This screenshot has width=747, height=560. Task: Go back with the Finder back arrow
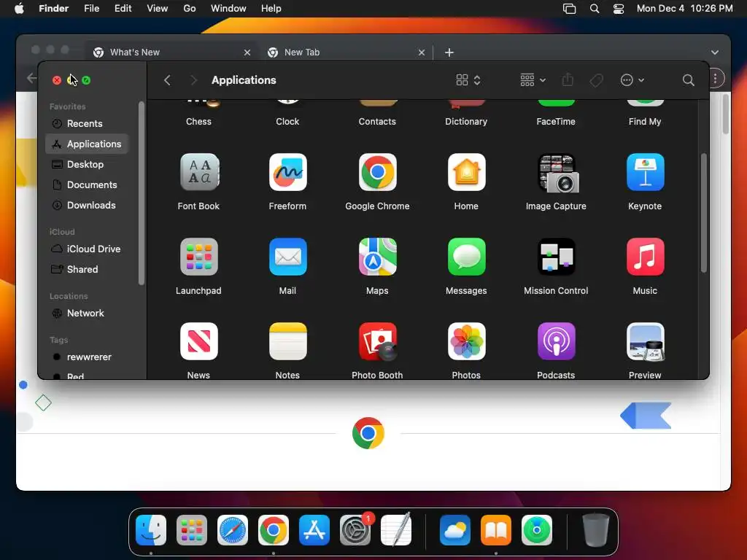click(x=167, y=80)
